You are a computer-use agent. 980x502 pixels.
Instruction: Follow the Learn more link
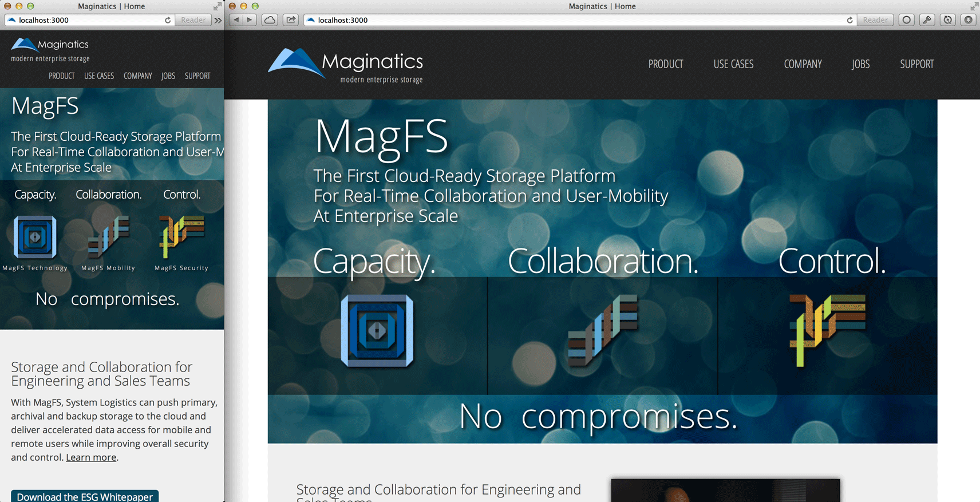[x=91, y=457]
